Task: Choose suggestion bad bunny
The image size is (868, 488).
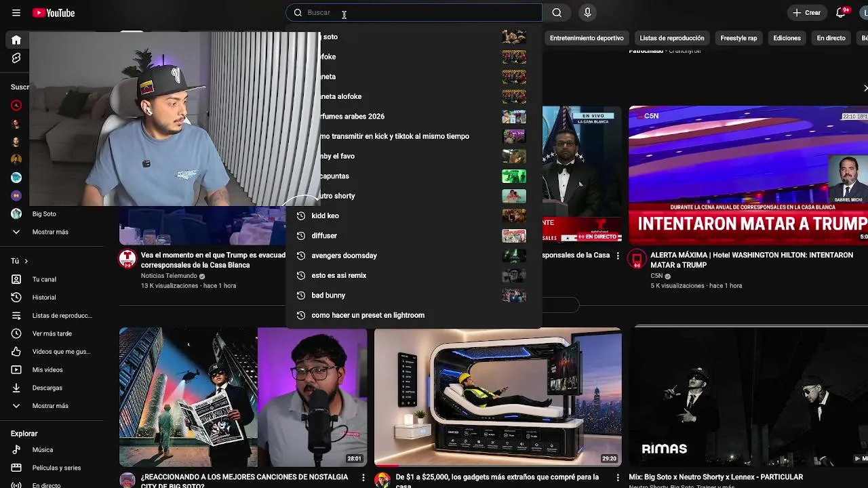Action: tap(414, 295)
